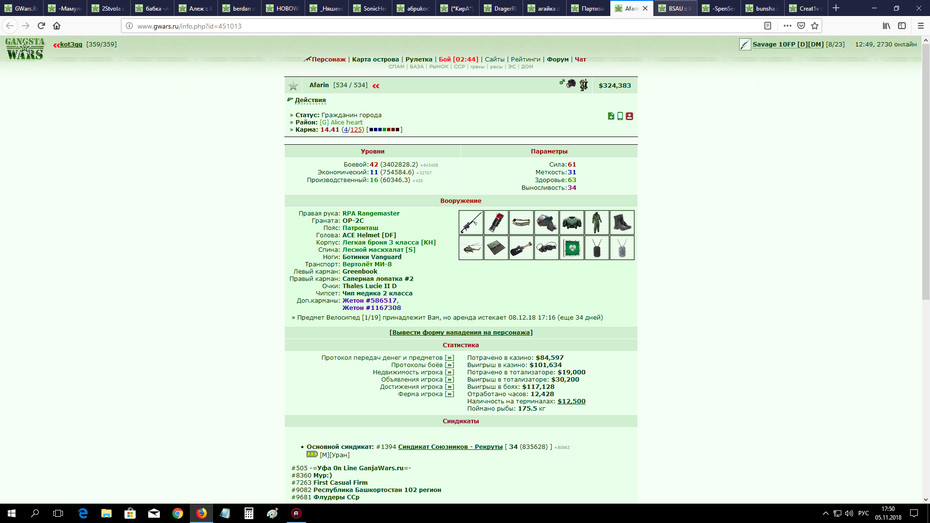930x523 pixels.
Task: Toggle reader view in the address bar
Action: (767, 25)
